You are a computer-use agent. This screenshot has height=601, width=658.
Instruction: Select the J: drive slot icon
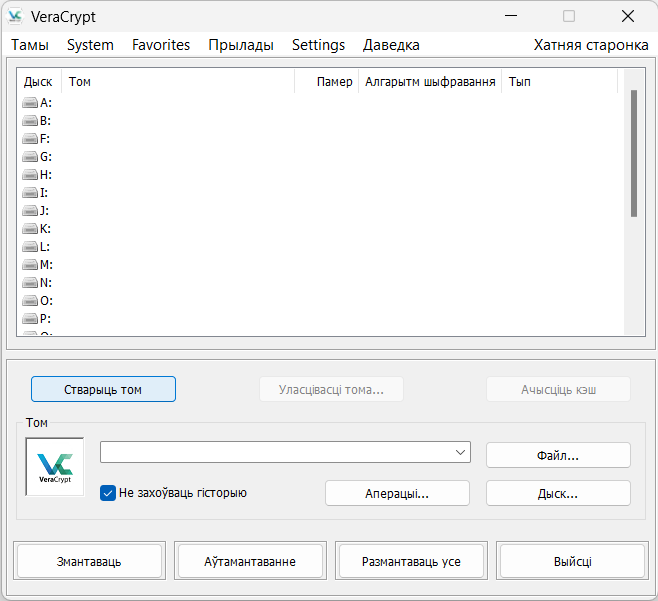pos(30,210)
